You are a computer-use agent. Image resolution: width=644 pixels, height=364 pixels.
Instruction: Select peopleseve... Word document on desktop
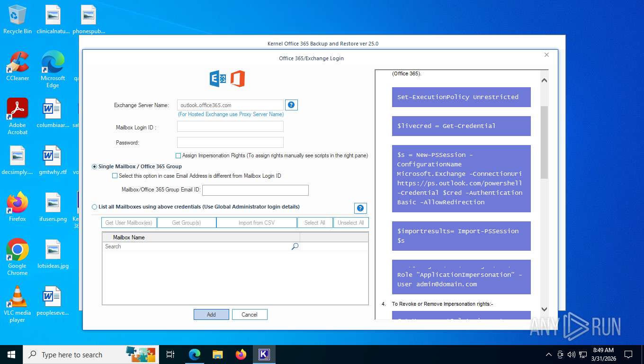[x=53, y=301]
